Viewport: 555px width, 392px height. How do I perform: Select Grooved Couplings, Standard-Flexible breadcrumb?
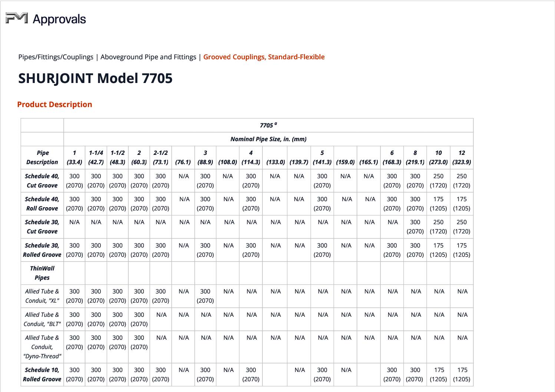264,57
